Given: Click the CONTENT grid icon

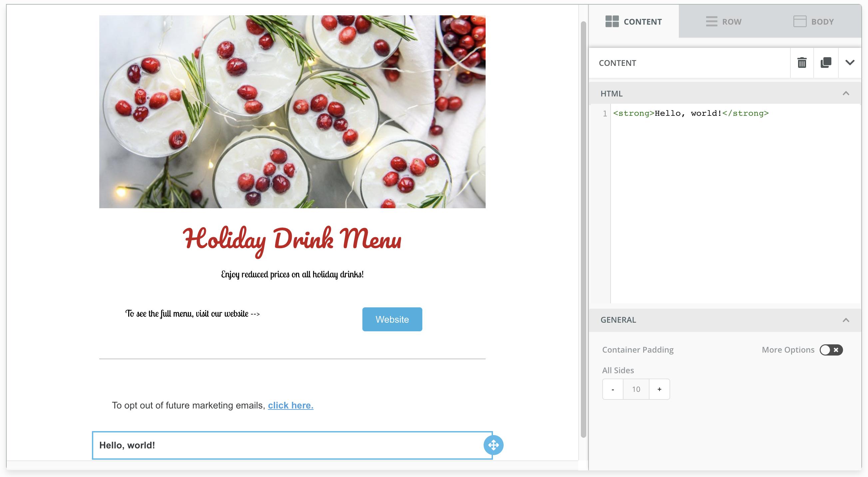Looking at the screenshot, I should (x=612, y=21).
